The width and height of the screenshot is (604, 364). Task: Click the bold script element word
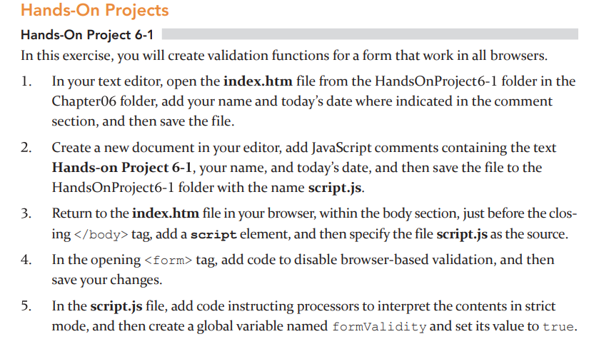213,235
